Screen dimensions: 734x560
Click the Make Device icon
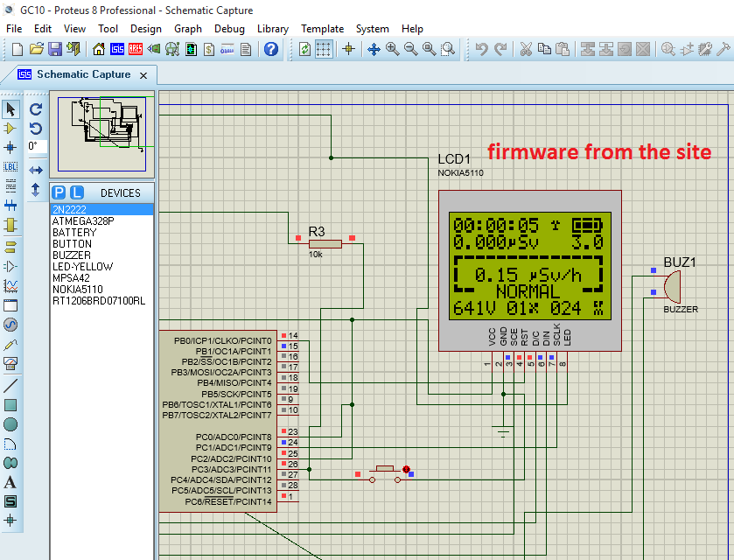click(687, 49)
